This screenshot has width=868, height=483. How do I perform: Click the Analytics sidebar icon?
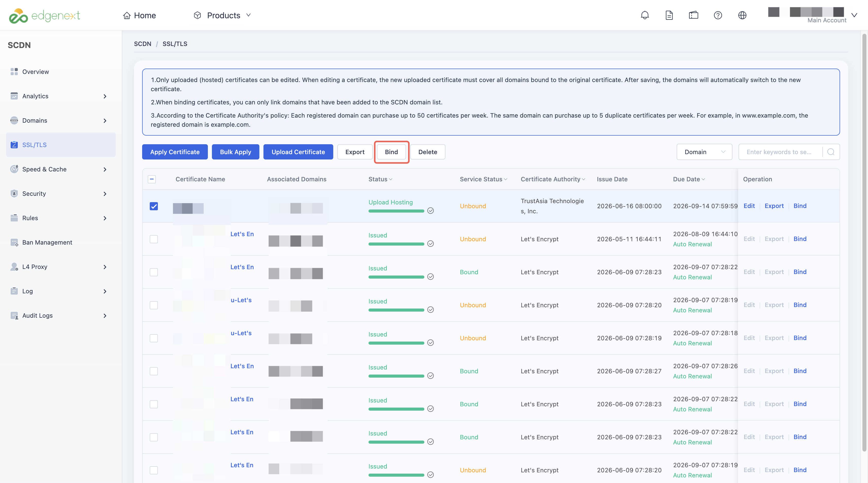(14, 96)
